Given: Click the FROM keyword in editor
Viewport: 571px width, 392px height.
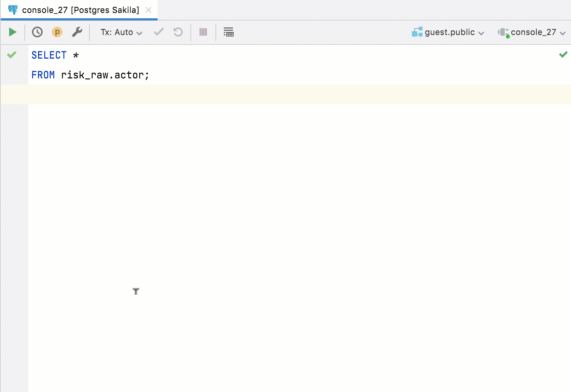Looking at the screenshot, I should tap(43, 75).
